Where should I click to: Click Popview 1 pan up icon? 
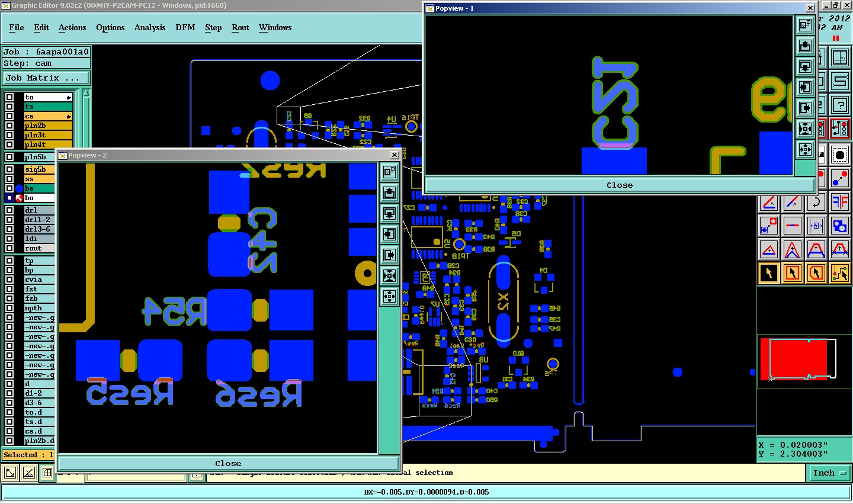805,46
